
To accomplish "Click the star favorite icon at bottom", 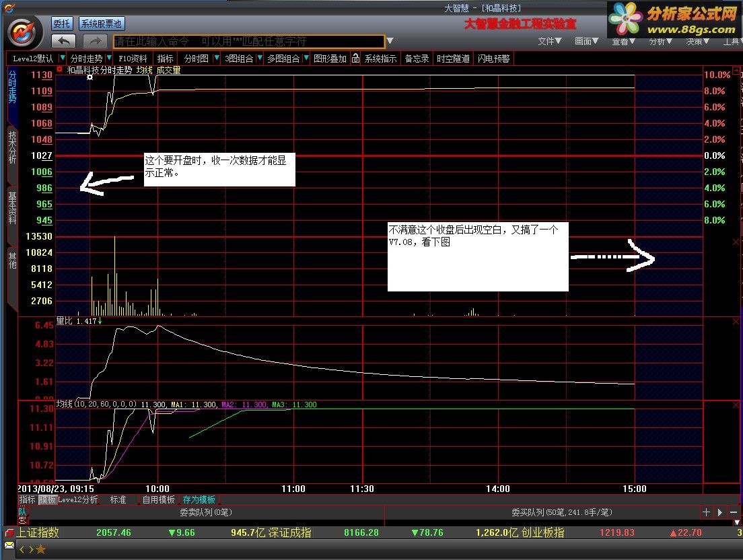I will (x=41, y=550).
